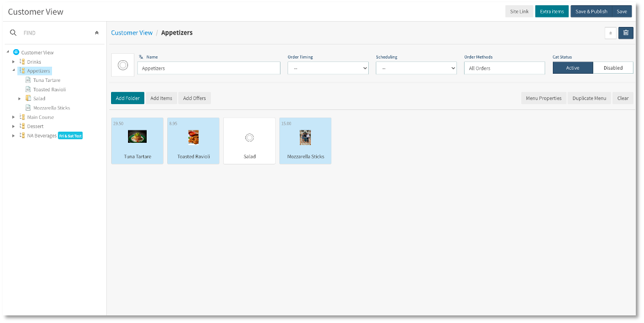Viewport: 644px width, 323px height.
Task: Click the Add Folder button
Action: click(x=127, y=98)
